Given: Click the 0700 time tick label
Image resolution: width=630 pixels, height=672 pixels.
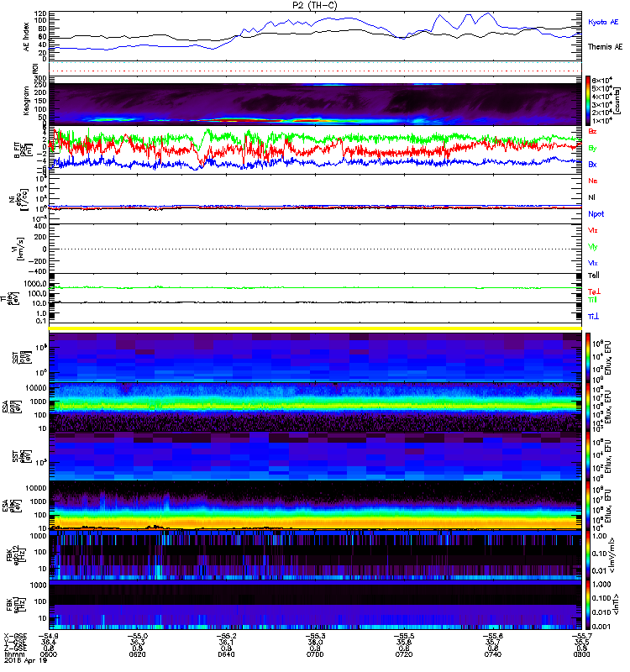Looking at the screenshot, I should tap(315, 654).
